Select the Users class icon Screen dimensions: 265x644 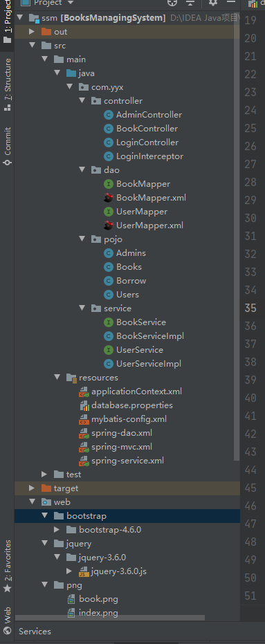109,295
